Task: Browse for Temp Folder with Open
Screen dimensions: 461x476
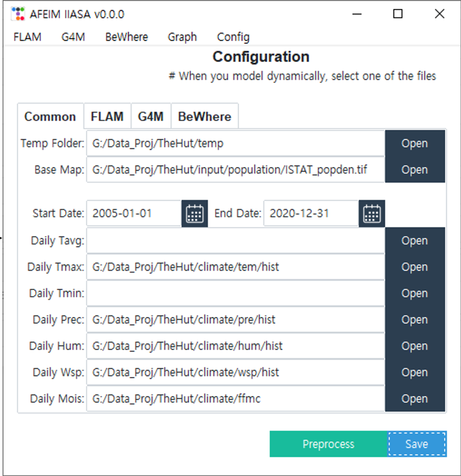Action: pyautogui.click(x=415, y=143)
